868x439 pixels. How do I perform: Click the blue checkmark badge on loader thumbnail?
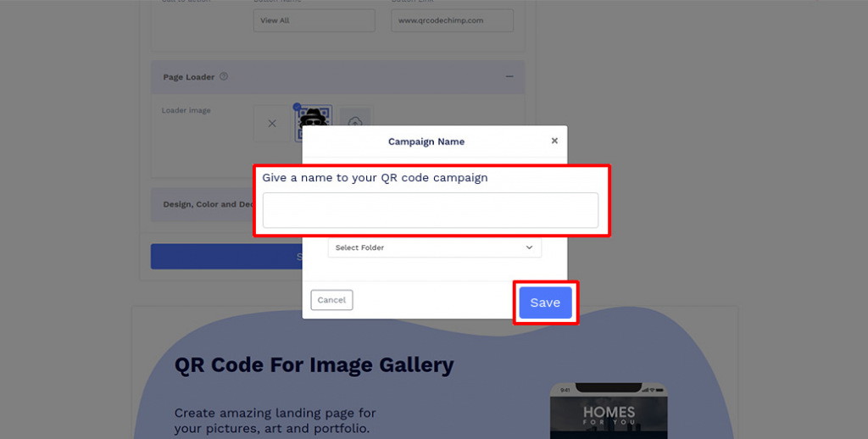tap(298, 107)
